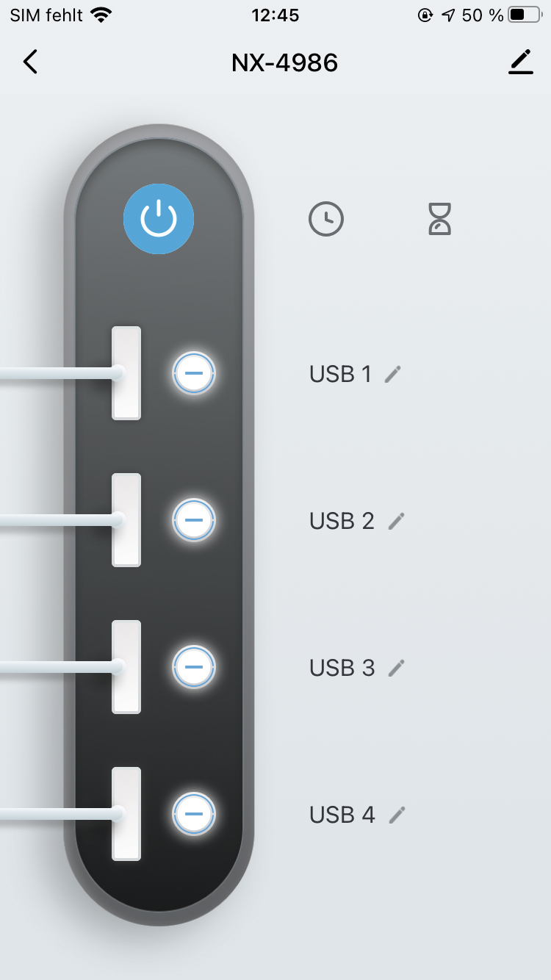Go back with the left arrow
This screenshot has height=980, width=551.
(29, 62)
